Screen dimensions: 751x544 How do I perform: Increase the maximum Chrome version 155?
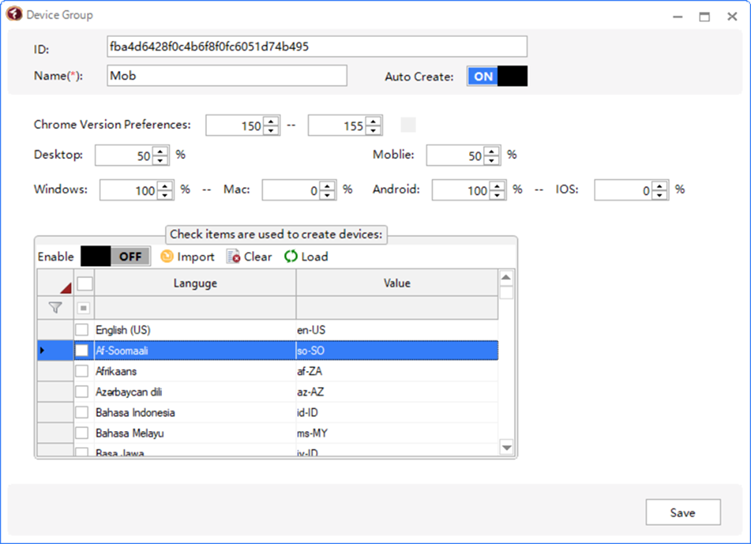[373, 121]
